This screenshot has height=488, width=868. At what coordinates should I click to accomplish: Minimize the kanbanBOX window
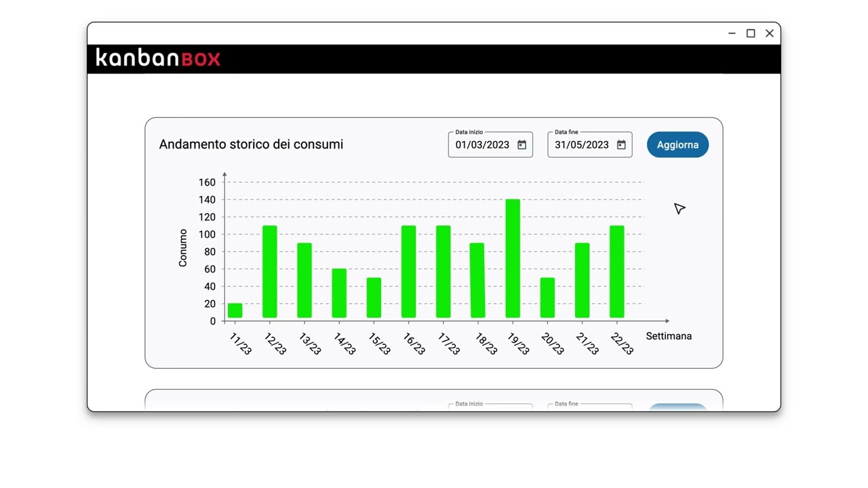732,33
